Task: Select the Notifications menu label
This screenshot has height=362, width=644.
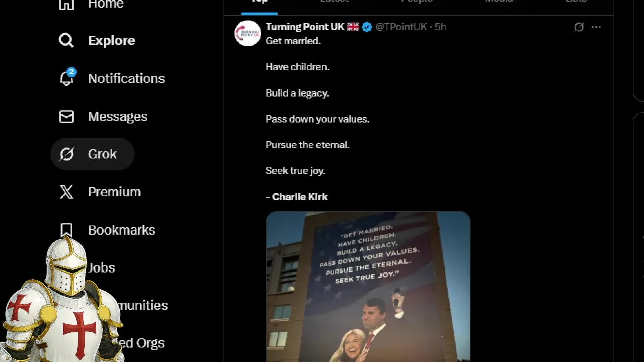Action: pos(126,78)
